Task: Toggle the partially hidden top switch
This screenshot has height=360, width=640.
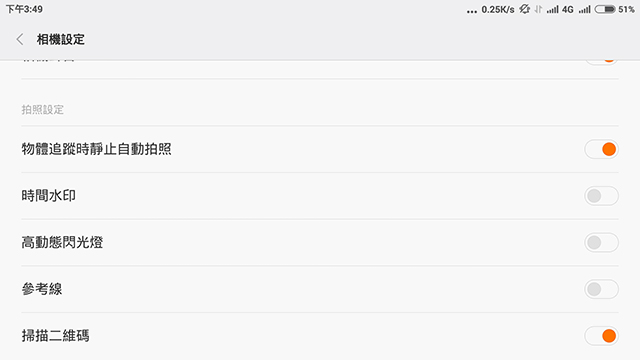Action: (x=601, y=62)
